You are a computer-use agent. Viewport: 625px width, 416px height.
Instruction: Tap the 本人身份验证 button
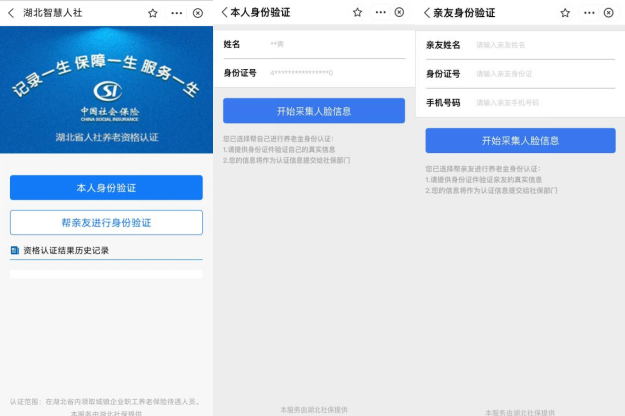[106, 188]
